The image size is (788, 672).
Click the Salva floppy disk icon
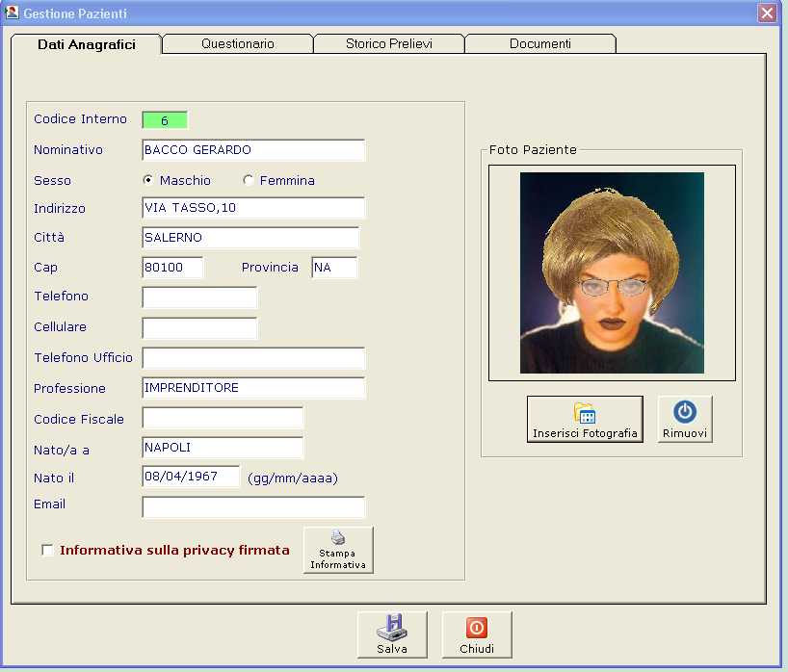(392, 628)
